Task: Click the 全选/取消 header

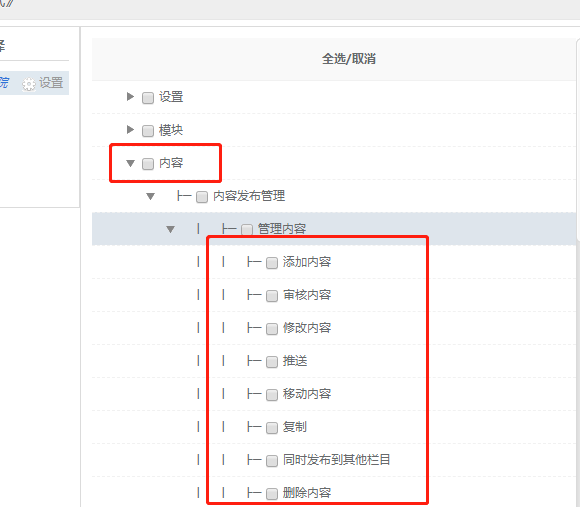Action: [x=349, y=59]
